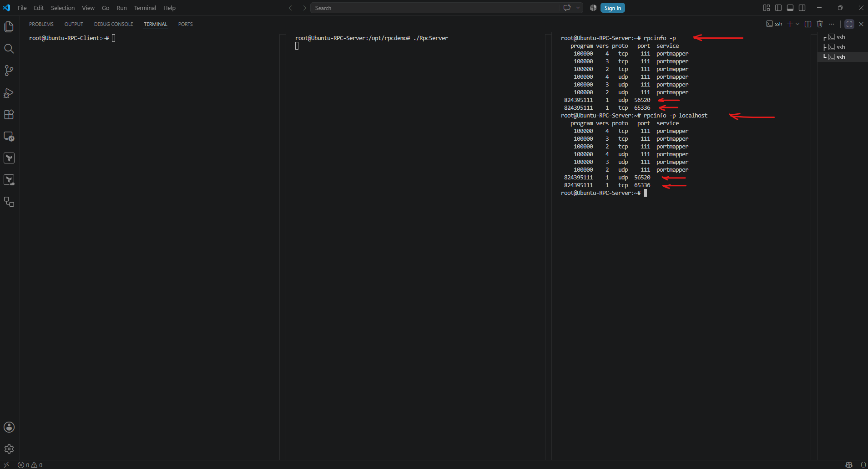Open the Edit menu
868x469 pixels.
pyautogui.click(x=39, y=8)
